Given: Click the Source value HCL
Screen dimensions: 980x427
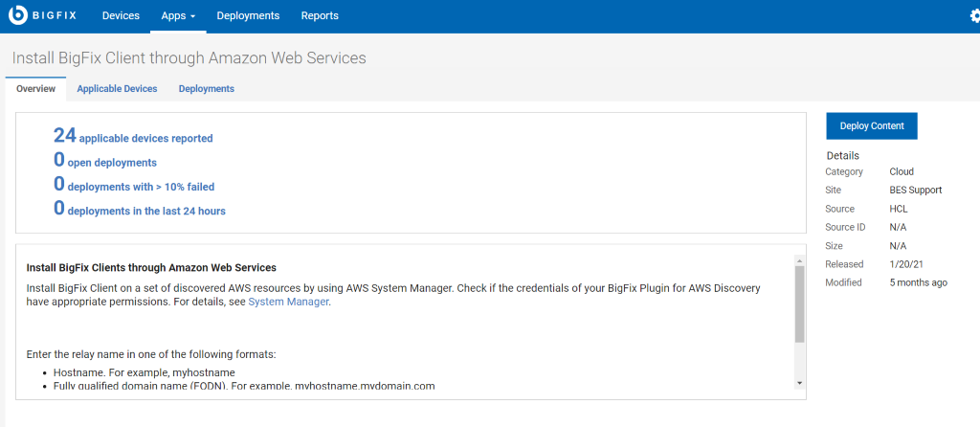Looking at the screenshot, I should (899, 209).
